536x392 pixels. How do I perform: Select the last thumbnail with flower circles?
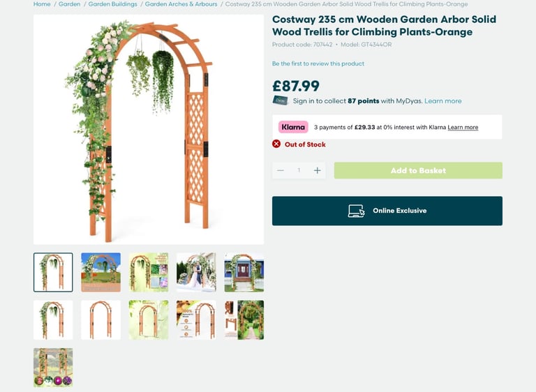pos(53,368)
